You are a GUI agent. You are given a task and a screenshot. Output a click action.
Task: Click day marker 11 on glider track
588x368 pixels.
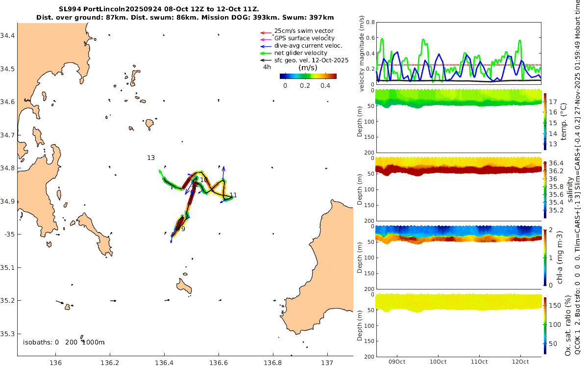[233, 195]
